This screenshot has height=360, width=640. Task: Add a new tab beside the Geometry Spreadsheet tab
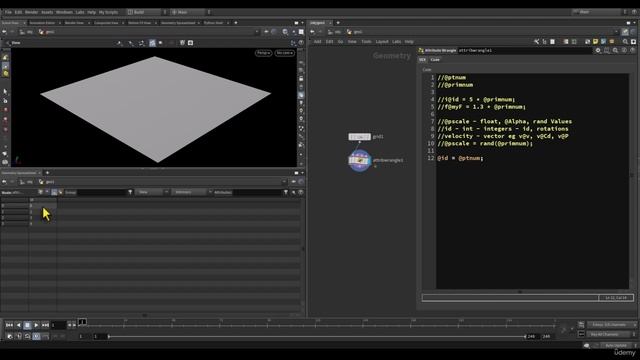pyautogui.click(x=47, y=173)
